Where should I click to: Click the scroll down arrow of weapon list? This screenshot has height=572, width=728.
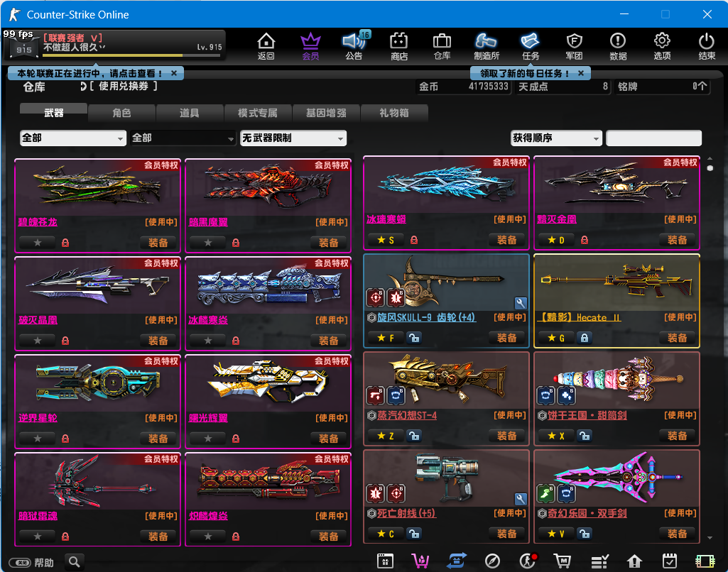coord(710,538)
